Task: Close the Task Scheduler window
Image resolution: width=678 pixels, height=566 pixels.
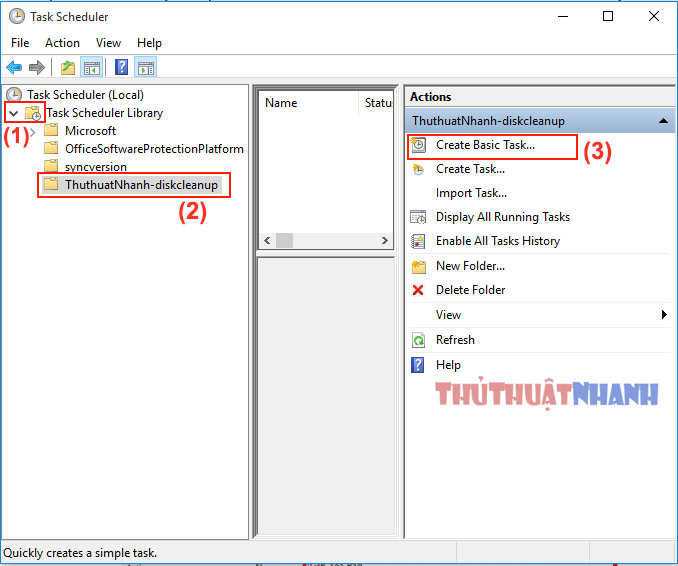Action: (654, 16)
